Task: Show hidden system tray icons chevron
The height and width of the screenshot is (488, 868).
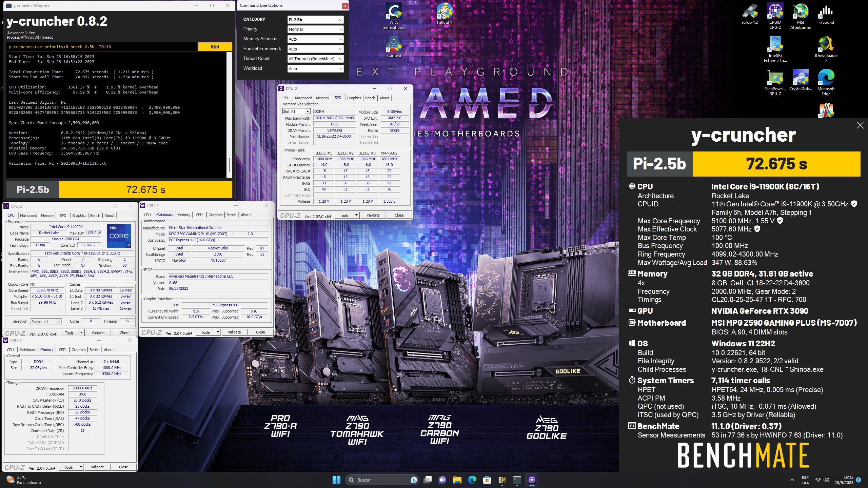Action: tap(792, 480)
